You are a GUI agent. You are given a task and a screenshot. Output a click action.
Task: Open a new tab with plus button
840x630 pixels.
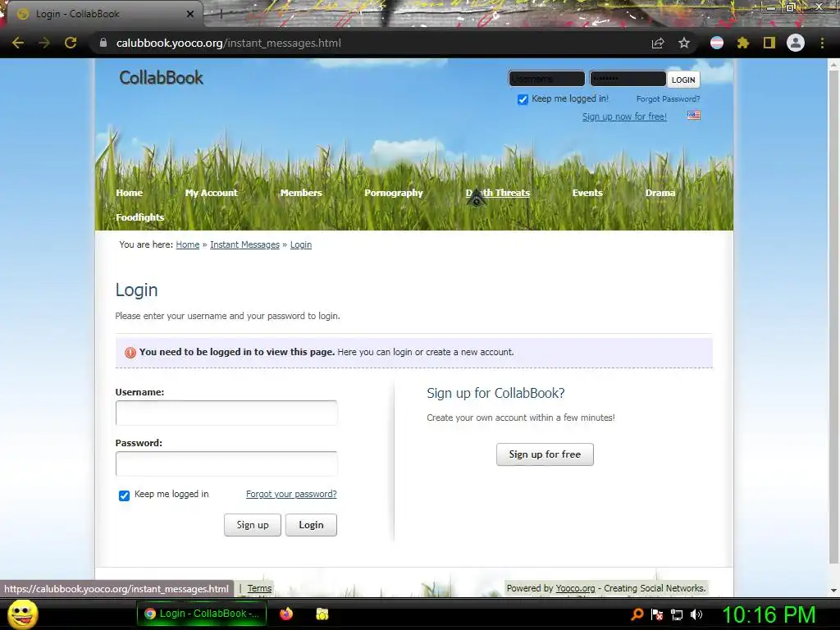pos(221,15)
